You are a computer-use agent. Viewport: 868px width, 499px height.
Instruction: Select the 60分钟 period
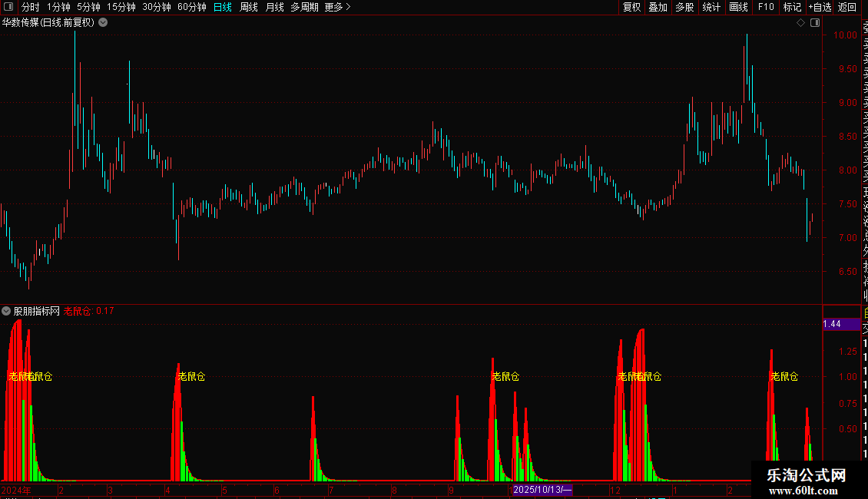pos(192,7)
